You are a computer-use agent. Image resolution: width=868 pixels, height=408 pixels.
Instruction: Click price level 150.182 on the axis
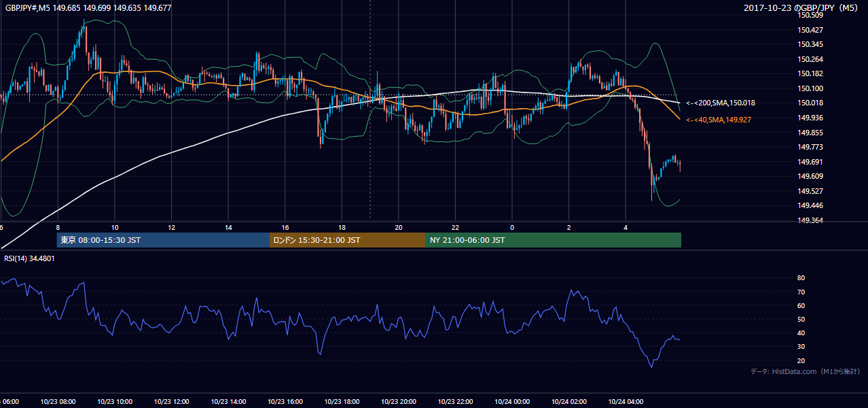[x=810, y=73]
